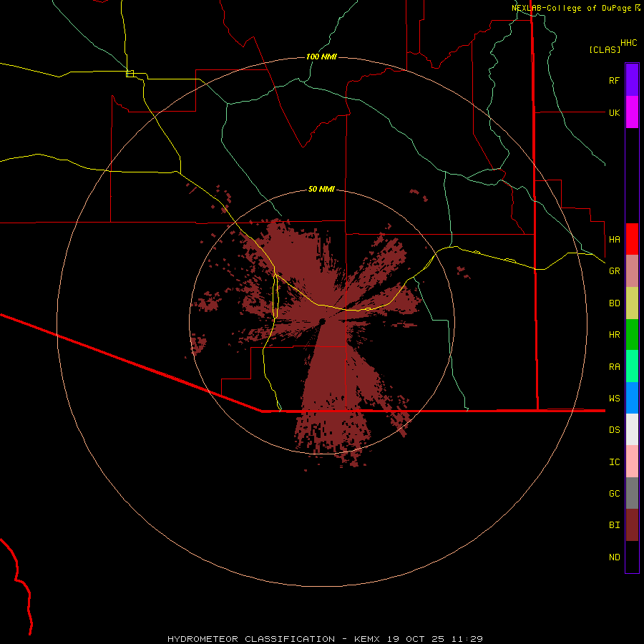Click the RA legend label
The image size is (644, 644).
pos(614,367)
